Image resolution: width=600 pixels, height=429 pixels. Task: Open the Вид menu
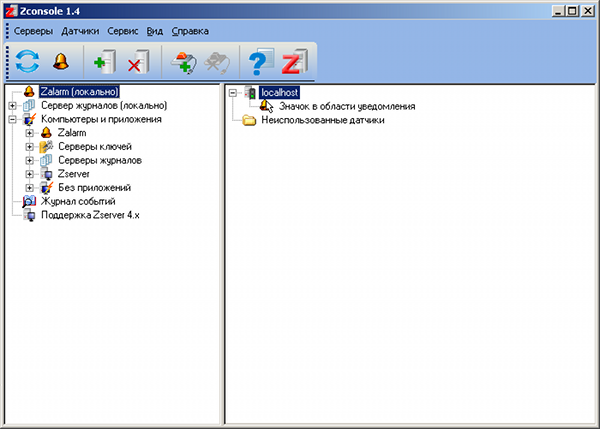point(155,31)
